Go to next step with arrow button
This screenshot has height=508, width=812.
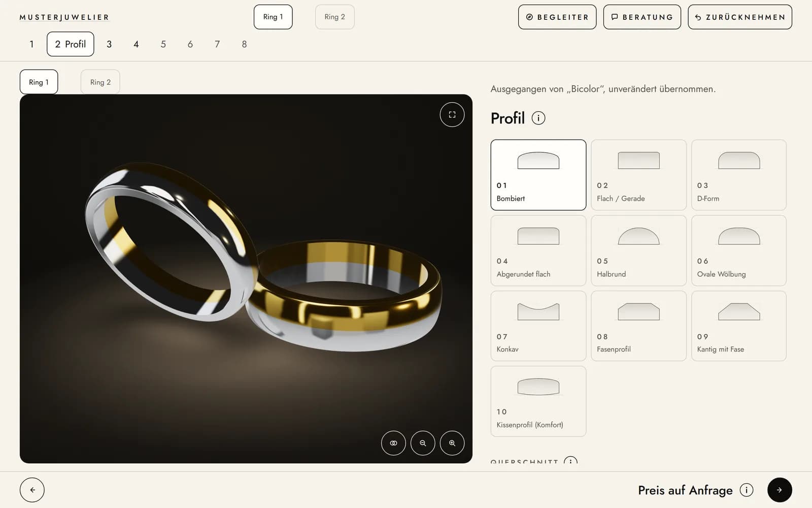(x=780, y=490)
